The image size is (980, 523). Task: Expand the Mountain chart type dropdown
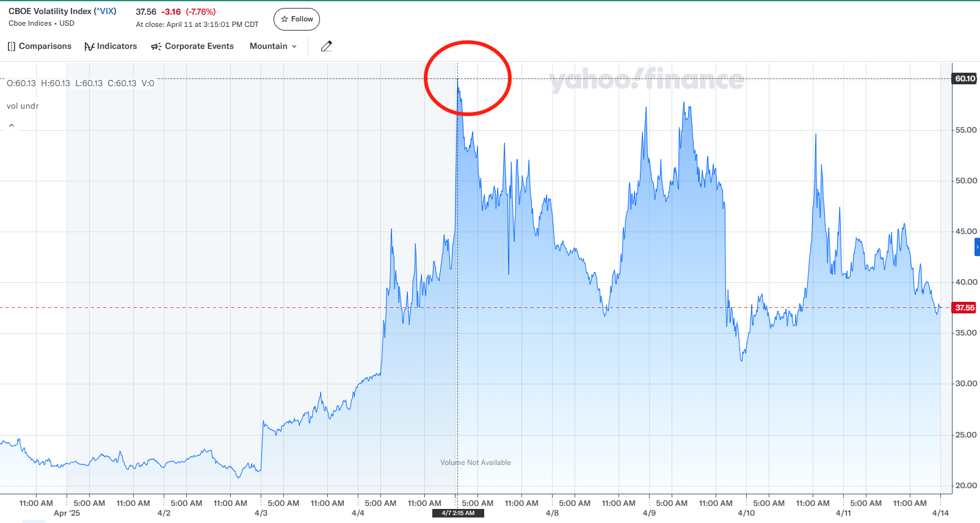(273, 46)
